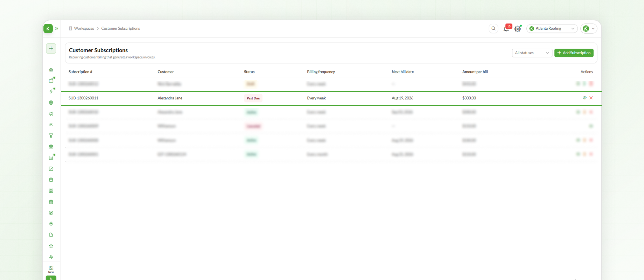Open the briefcase icon in the sidebar
Viewport: 644px width, 280px height.
pos(51,147)
